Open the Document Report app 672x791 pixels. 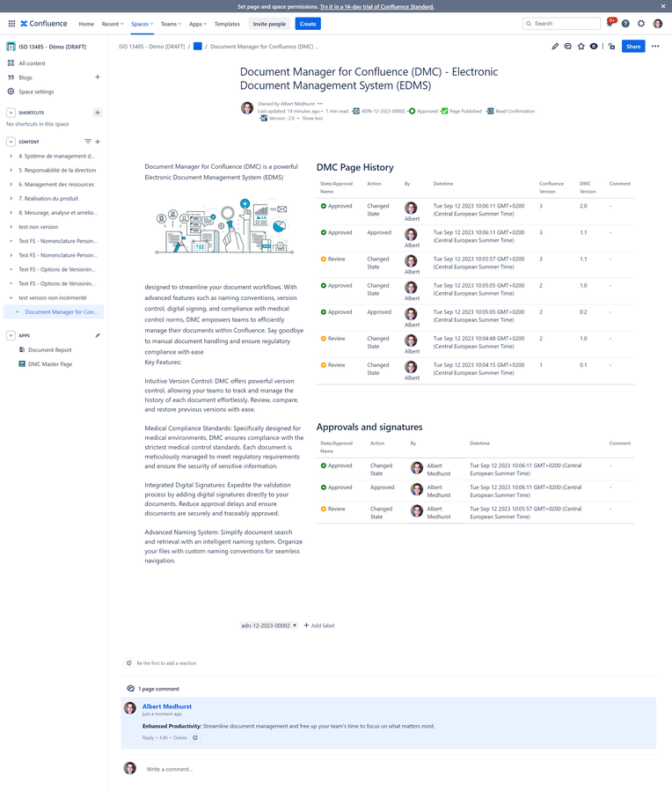coord(49,350)
